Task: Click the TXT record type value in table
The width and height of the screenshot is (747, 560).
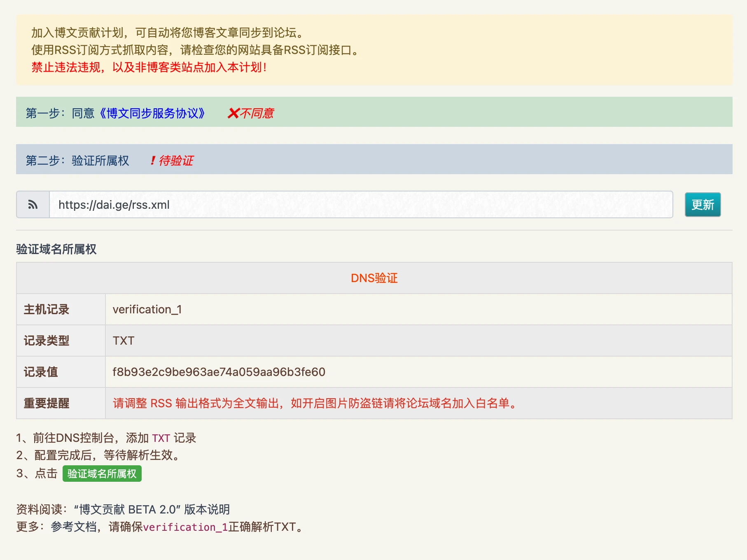Action: [124, 341]
